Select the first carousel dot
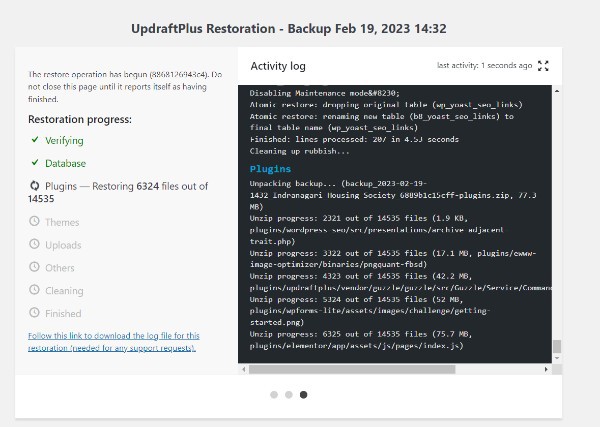 point(274,394)
